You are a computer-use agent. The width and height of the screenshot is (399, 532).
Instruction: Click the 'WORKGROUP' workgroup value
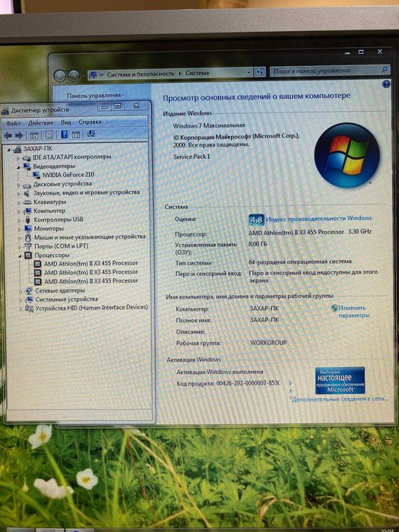click(268, 343)
